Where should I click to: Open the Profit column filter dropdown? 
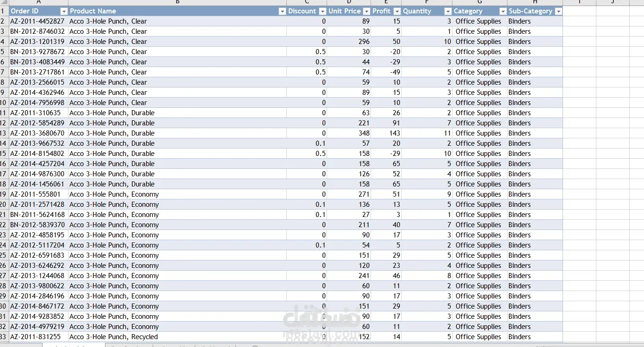click(x=396, y=11)
